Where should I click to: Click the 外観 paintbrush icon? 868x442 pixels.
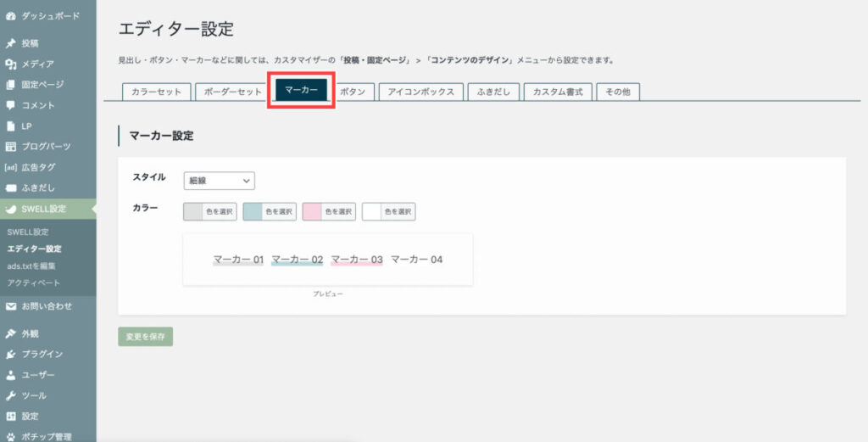point(10,334)
